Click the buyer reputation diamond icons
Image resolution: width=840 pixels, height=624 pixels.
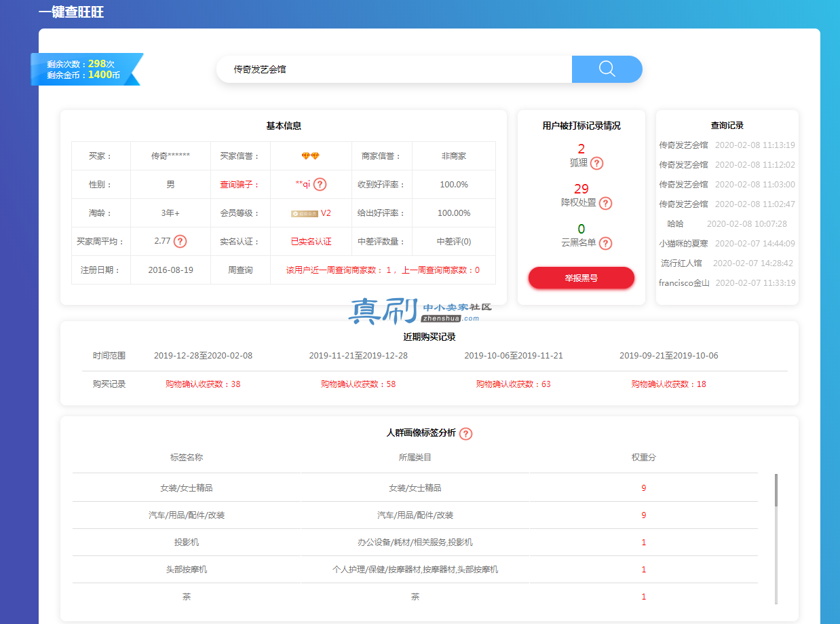pyautogui.click(x=310, y=156)
